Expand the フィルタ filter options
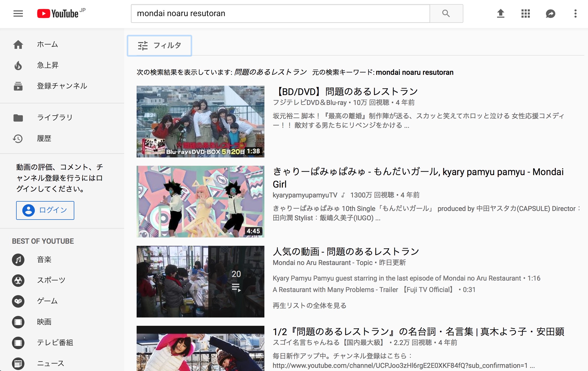Viewport: 588px width, 371px height. tap(159, 45)
